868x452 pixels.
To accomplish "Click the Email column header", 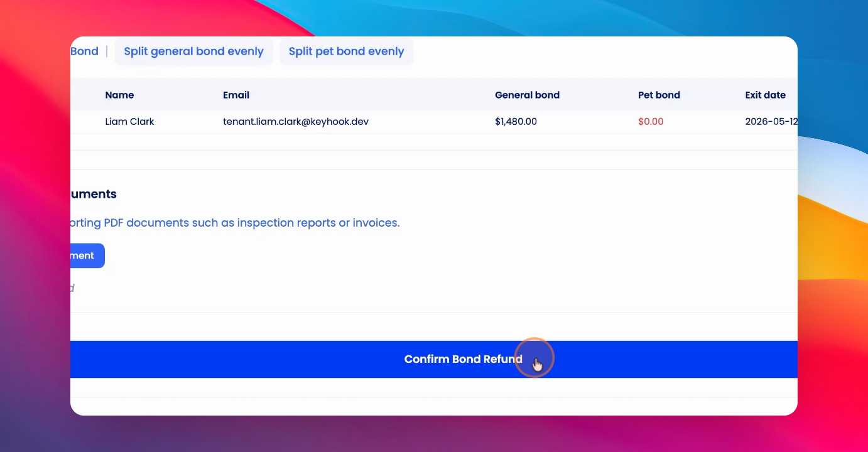I will [x=236, y=95].
